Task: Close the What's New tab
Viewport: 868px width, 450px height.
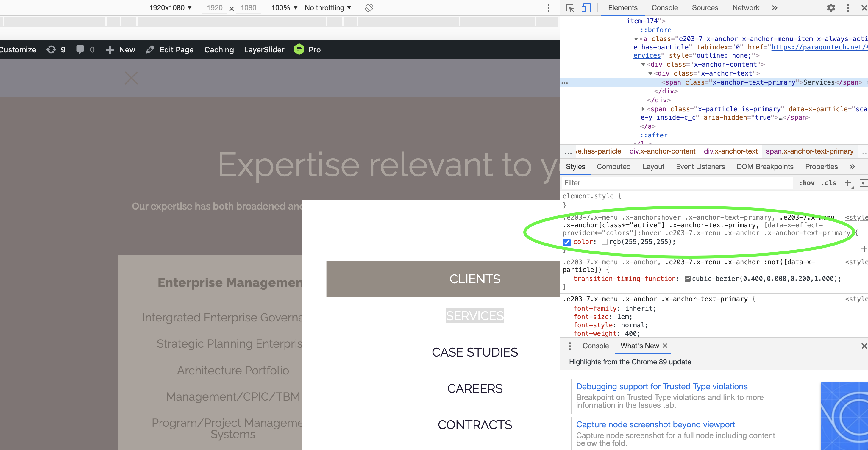Action: click(x=665, y=346)
